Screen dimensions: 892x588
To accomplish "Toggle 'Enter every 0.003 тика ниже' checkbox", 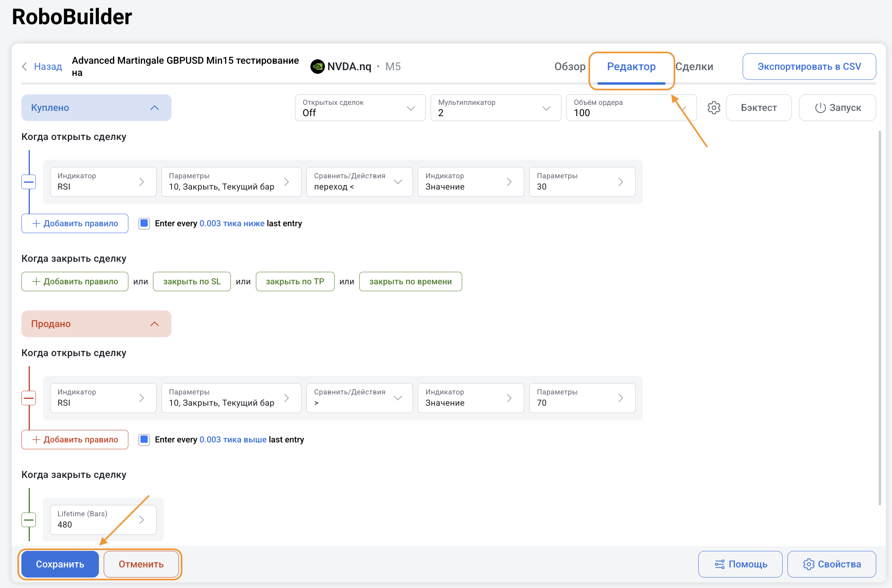I will [x=144, y=223].
